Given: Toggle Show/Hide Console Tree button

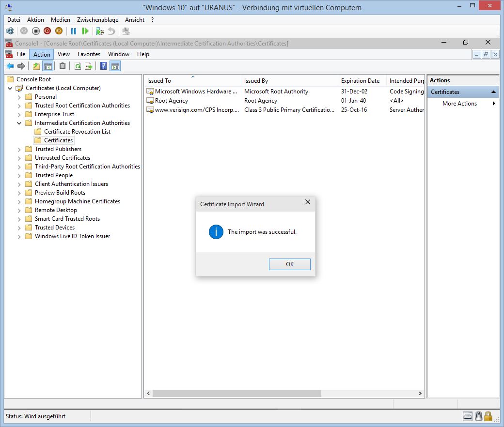Looking at the screenshot, I should (47, 66).
